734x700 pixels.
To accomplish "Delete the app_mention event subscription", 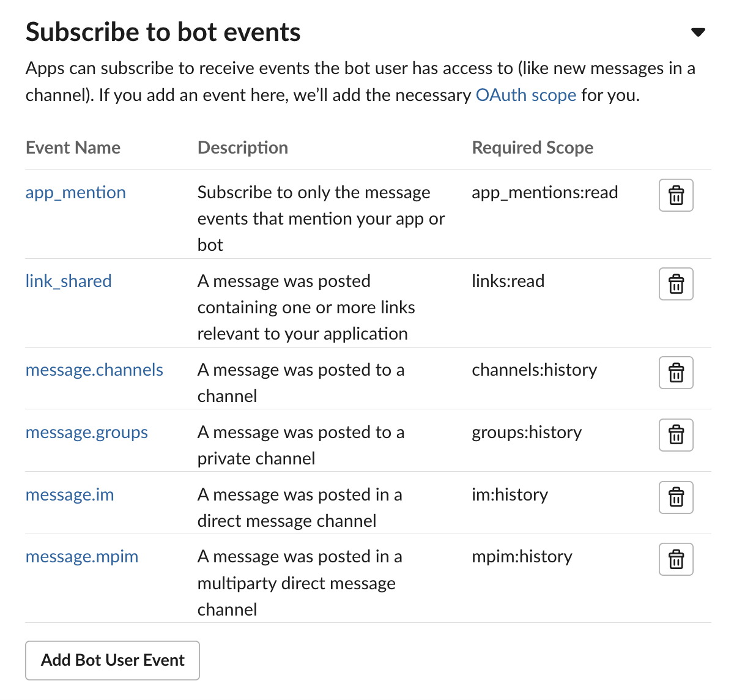I will click(x=676, y=195).
